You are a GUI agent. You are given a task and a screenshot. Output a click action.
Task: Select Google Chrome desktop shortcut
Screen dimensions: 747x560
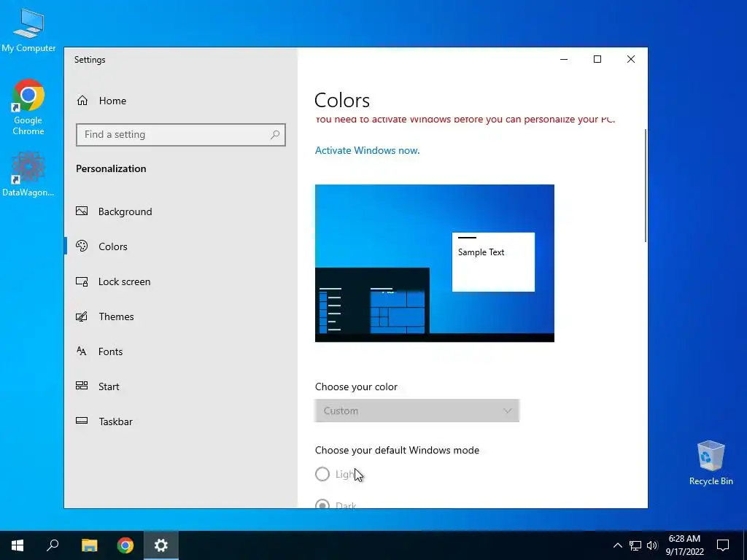coord(28,106)
